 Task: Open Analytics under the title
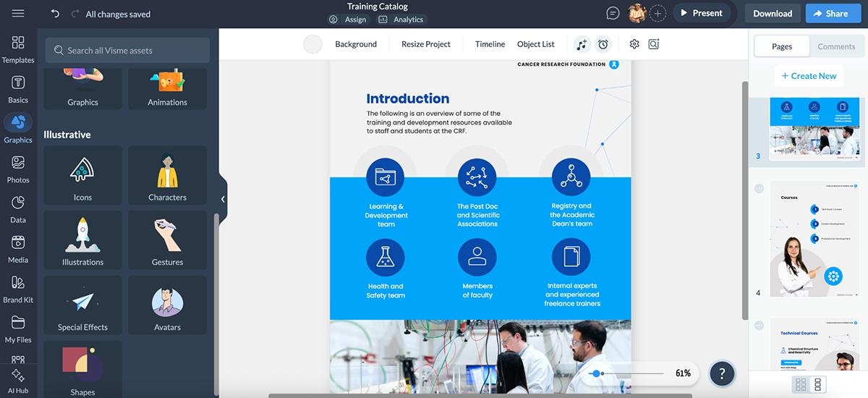click(401, 20)
